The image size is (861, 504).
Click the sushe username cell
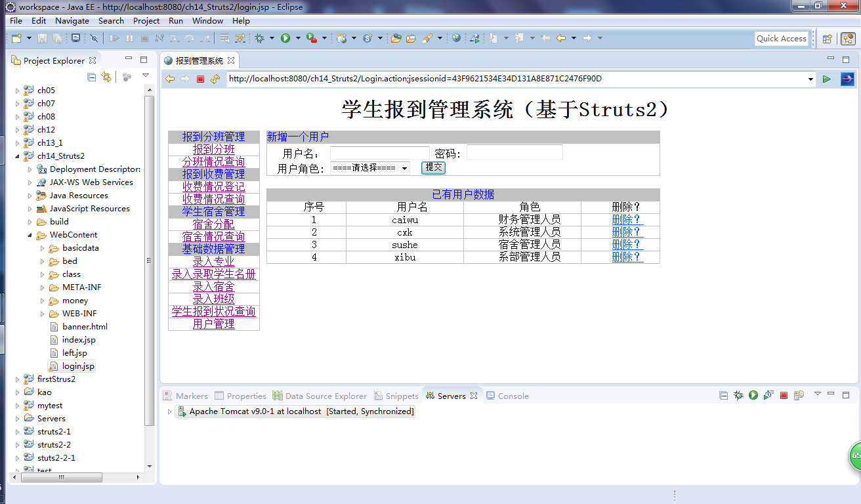pos(405,245)
